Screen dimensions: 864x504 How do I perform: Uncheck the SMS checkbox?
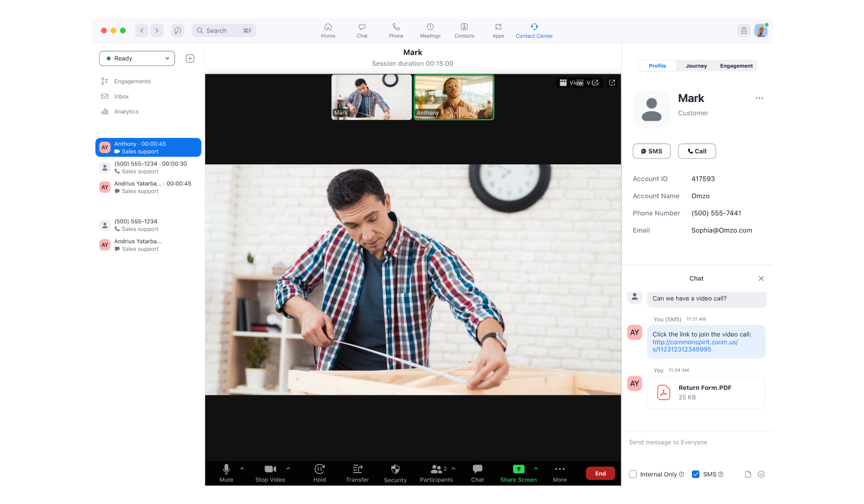(x=695, y=474)
